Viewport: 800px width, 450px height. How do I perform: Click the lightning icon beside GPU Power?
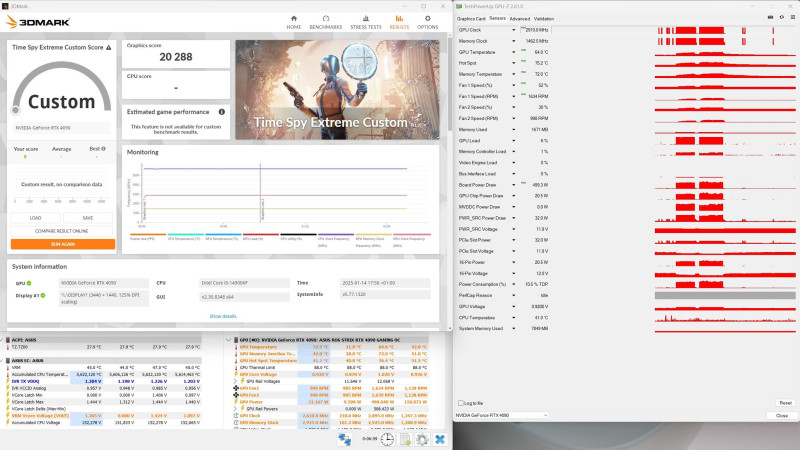(x=236, y=402)
